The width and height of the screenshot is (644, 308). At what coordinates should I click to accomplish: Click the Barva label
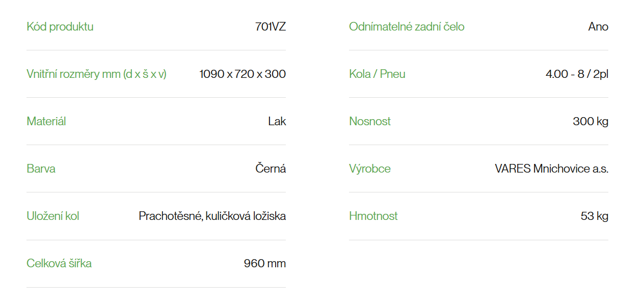[41, 169]
